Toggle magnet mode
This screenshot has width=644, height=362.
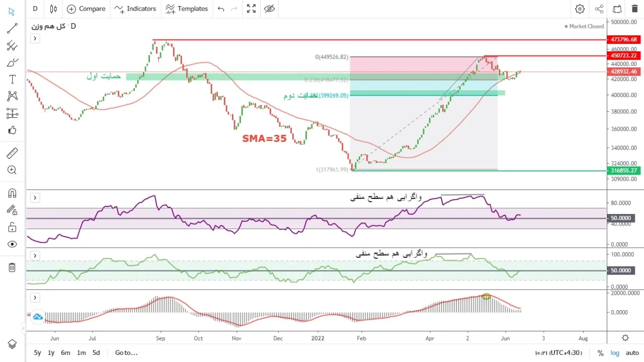pyautogui.click(x=12, y=193)
